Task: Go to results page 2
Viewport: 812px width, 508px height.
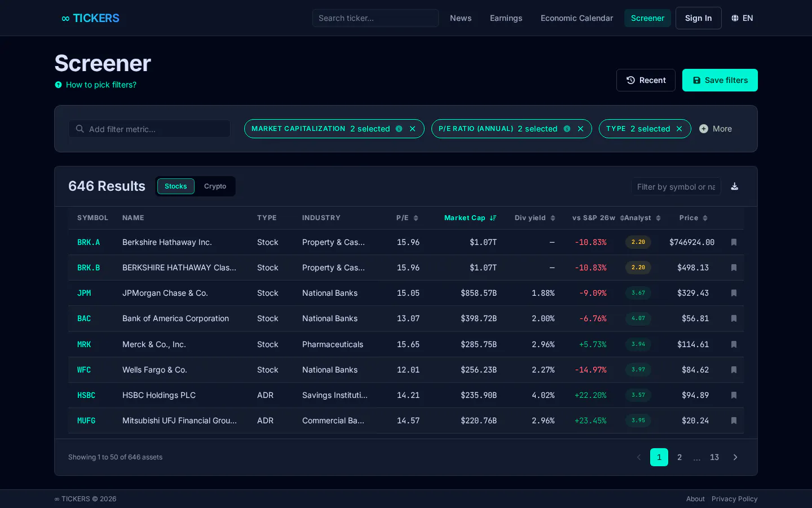Action: pos(679,457)
